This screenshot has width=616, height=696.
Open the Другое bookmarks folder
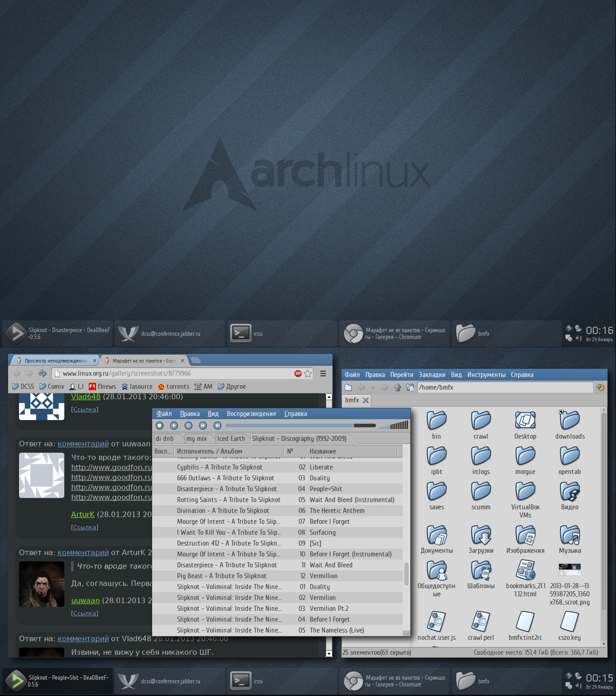tap(232, 387)
